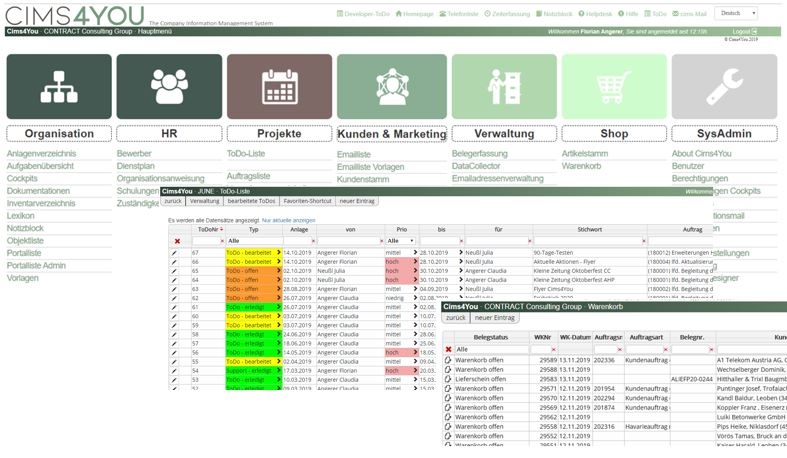This screenshot has width=787, height=458.
Task: Select the bearbeitete ToDos tab
Action: [x=251, y=201]
